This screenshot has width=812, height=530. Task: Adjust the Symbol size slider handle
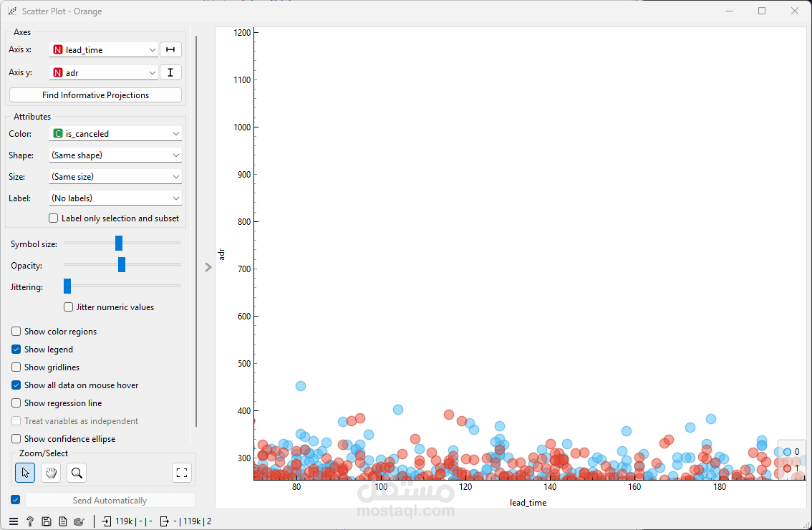(119, 243)
